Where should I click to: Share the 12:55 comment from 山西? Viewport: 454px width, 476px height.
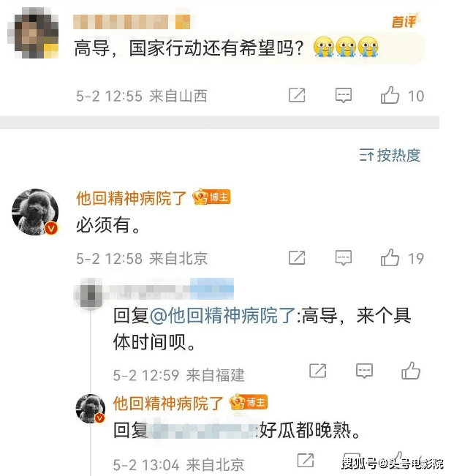[297, 95]
